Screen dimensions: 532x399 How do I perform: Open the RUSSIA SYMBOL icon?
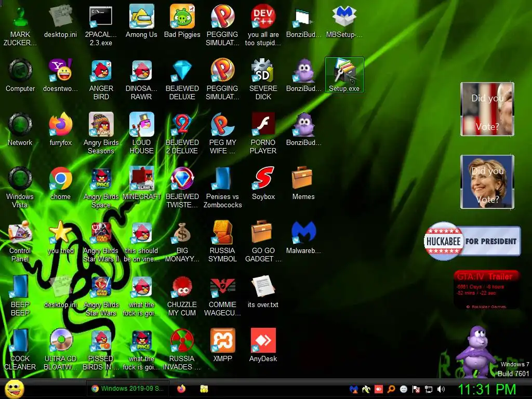click(x=222, y=241)
